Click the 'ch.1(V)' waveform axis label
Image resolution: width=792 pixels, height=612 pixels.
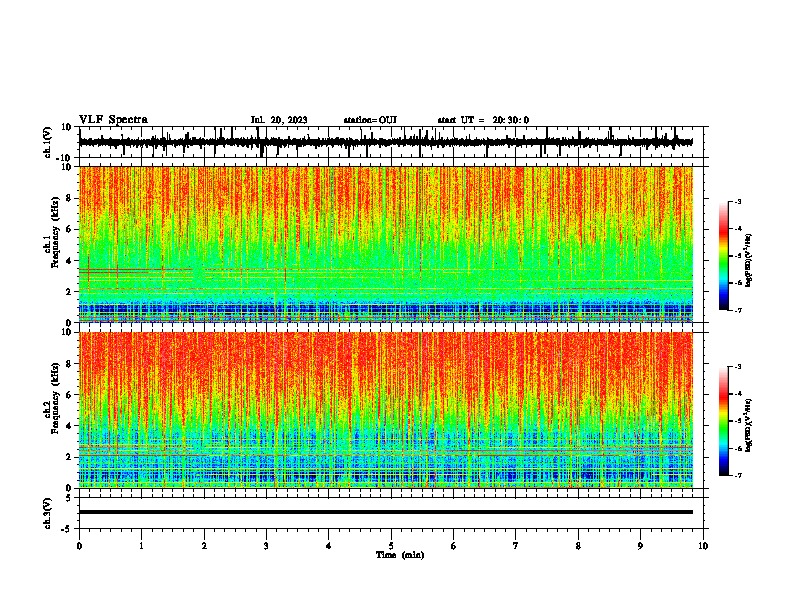(x=48, y=142)
